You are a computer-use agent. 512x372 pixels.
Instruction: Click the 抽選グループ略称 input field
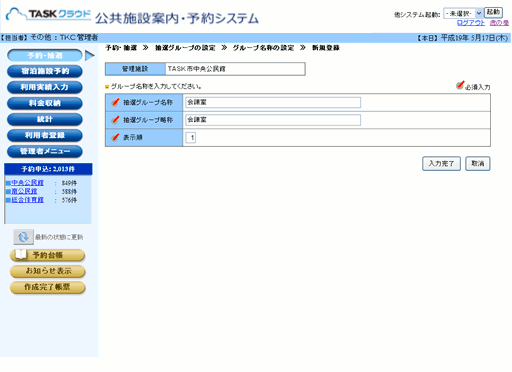point(273,120)
